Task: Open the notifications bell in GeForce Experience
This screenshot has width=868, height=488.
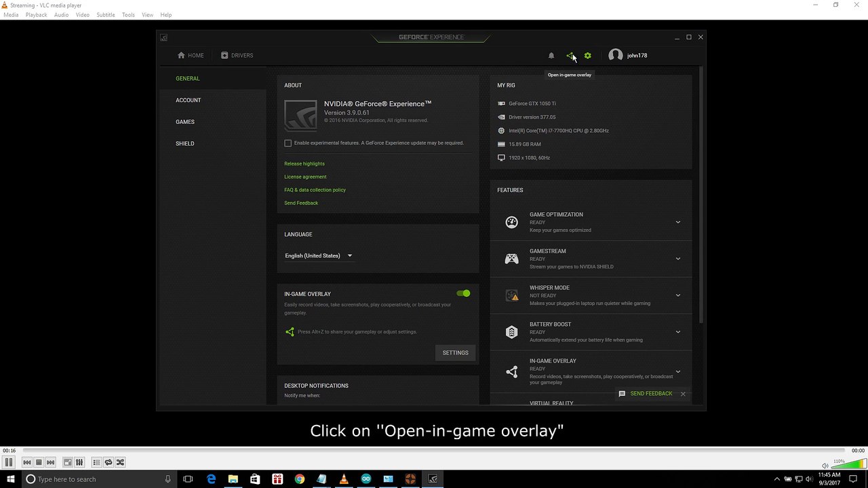Action: 551,56
